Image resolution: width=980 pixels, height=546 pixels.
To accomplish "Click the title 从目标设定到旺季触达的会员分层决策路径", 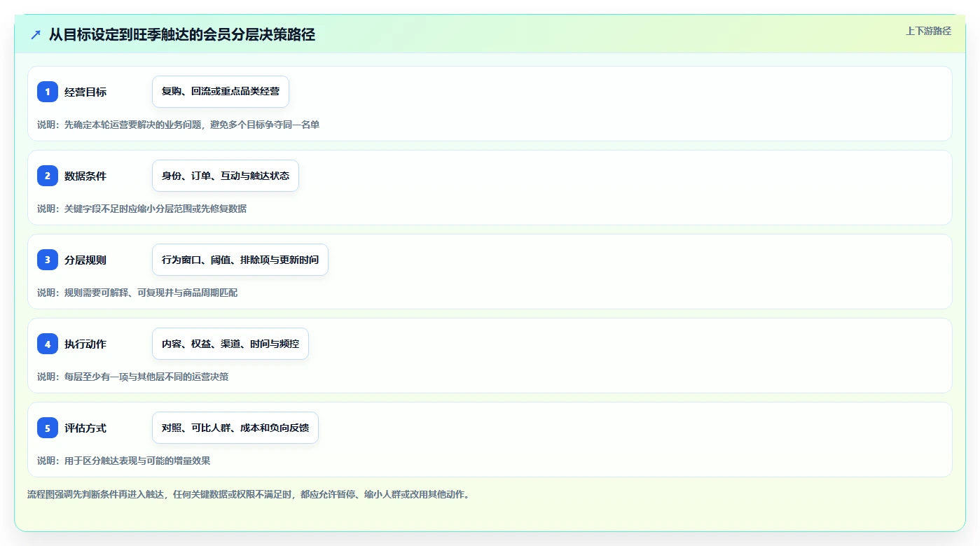I will 182,34.
